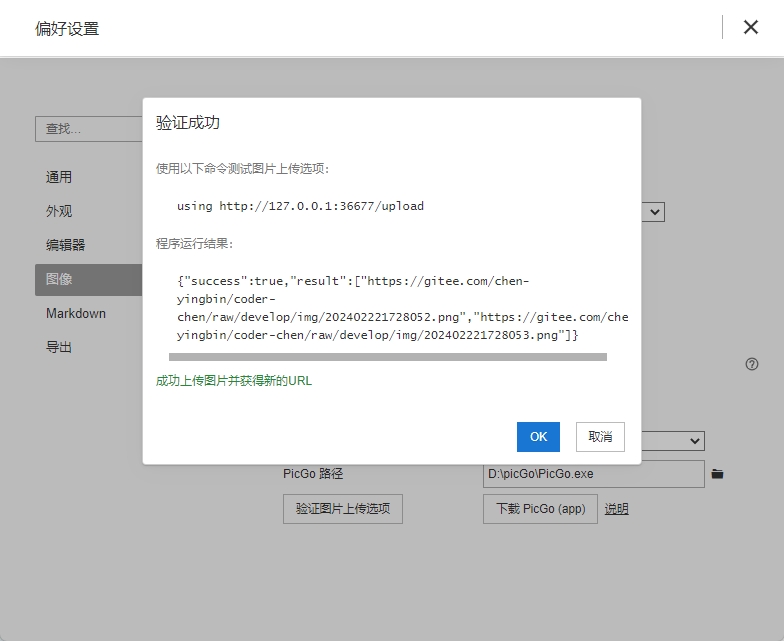Expand the upper dropdown behind the dialog
784x641 pixels.
(654, 212)
